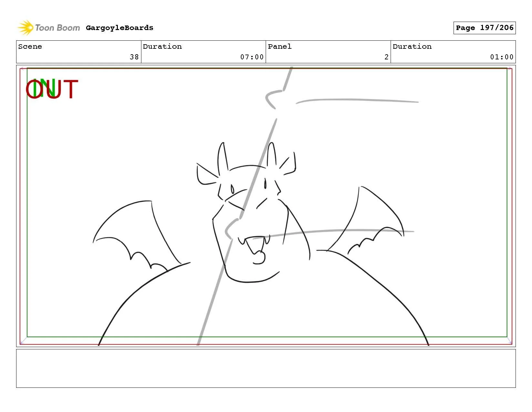Select the Scene label
Image resolution: width=532 pixels, height=412 pixels.
(30, 46)
